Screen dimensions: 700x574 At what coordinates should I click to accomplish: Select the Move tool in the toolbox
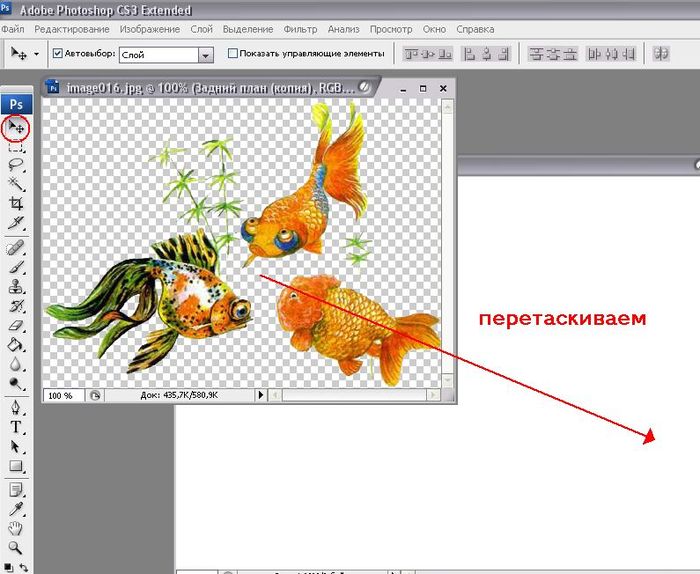pyautogui.click(x=16, y=128)
